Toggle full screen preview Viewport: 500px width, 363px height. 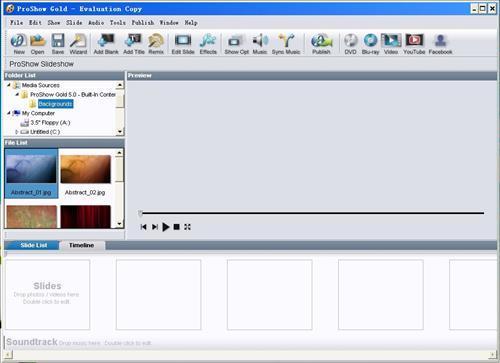tap(187, 227)
